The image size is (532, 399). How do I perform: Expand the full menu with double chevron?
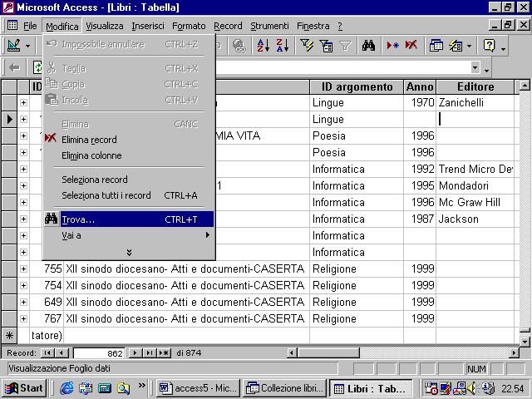pyautogui.click(x=129, y=252)
